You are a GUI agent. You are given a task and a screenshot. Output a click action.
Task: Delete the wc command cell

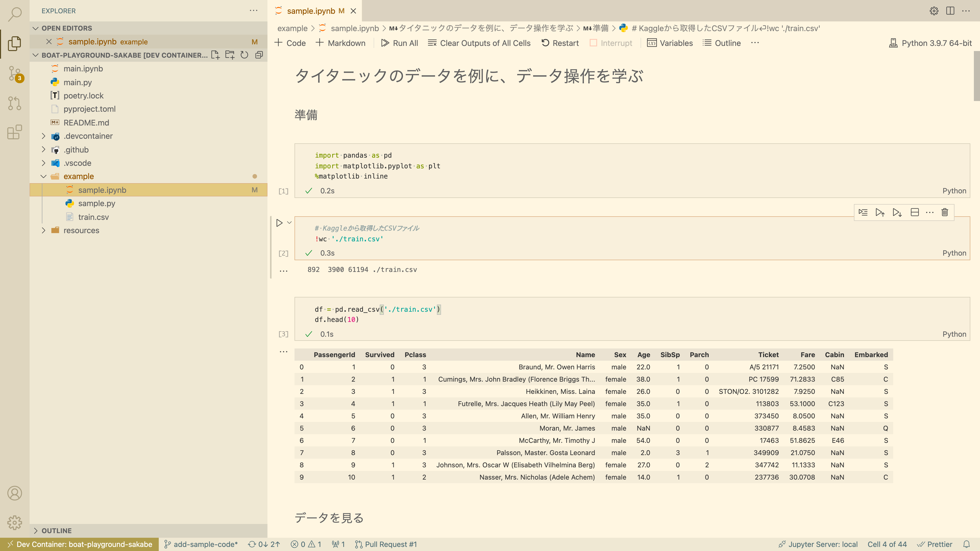click(945, 212)
